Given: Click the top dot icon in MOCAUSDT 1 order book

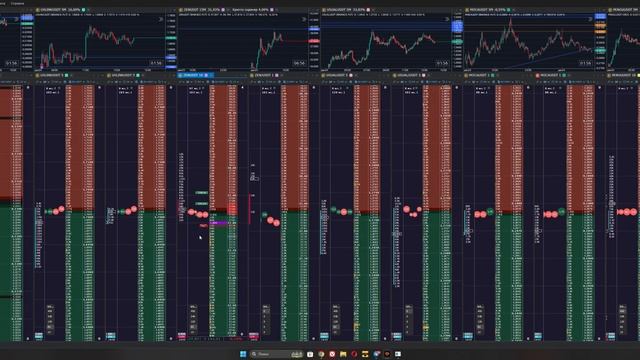Looking at the screenshot, I should (528, 87).
